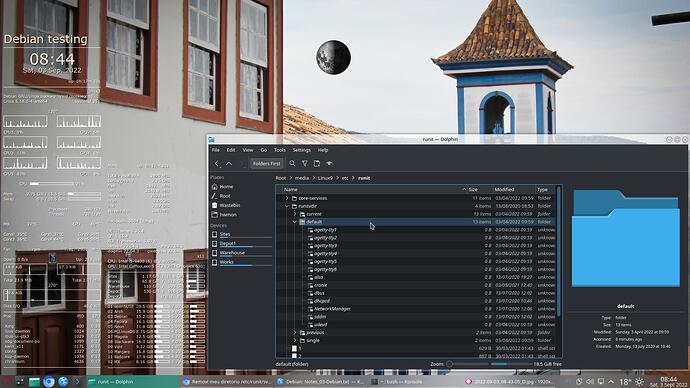Expand the hidden system tray icons arrow
Image resolution: width=690 pixels, height=388 pixels.
click(611, 382)
